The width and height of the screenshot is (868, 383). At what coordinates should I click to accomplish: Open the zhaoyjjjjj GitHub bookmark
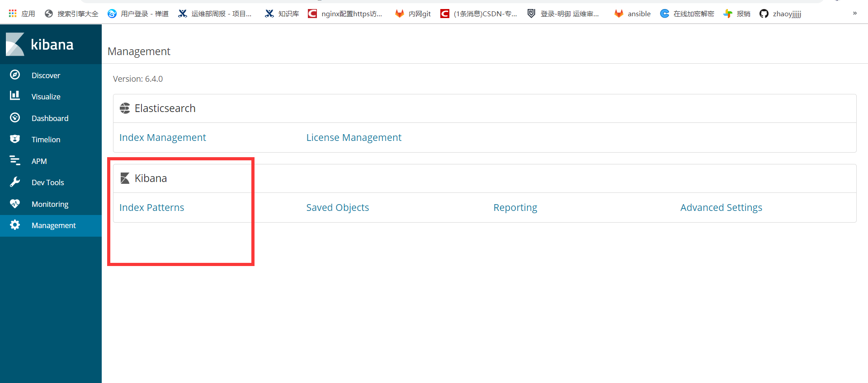click(780, 14)
